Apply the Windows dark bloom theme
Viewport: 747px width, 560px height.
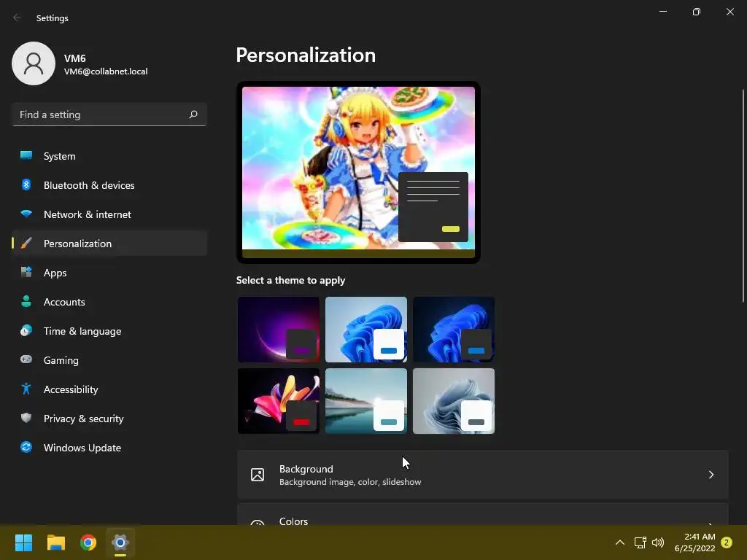point(454,330)
